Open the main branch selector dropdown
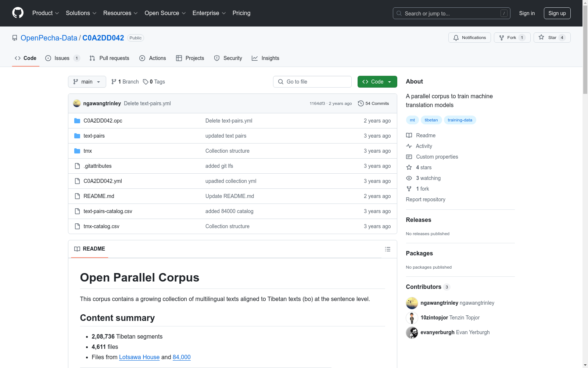588x368 pixels. (87, 82)
